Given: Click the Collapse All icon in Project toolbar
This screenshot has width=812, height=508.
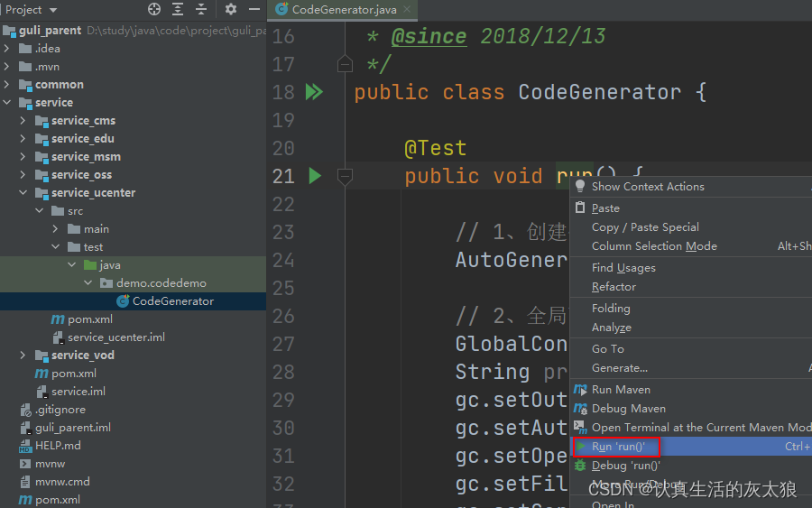Looking at the screenshot, I should [x=201, y=9].
